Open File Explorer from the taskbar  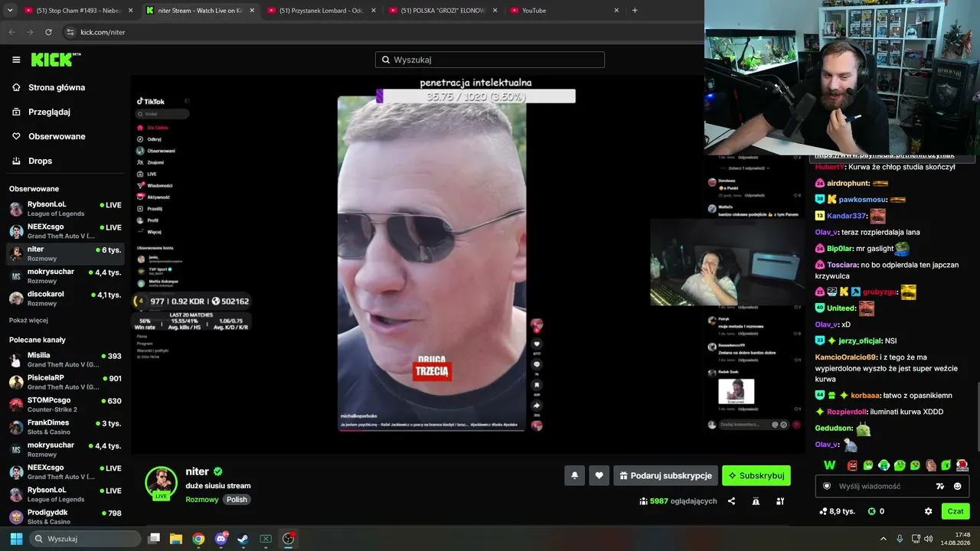pyautogui.click(x=176, y=539)
